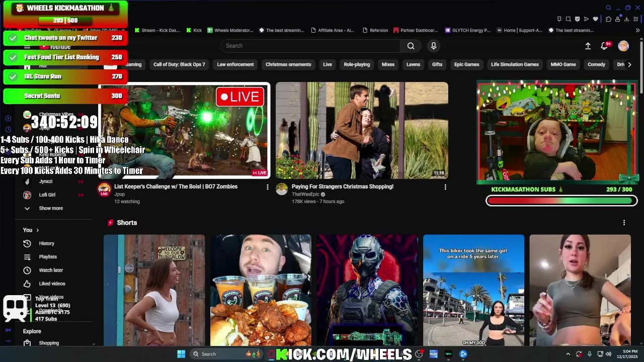Open YouTube notifications bell
644x362 pixels.
605,46
